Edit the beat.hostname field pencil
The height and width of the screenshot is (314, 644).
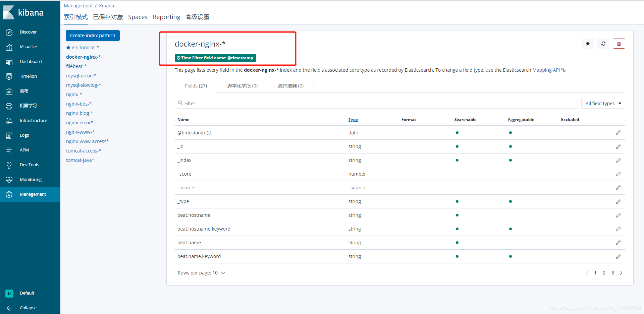coord(618,215)
